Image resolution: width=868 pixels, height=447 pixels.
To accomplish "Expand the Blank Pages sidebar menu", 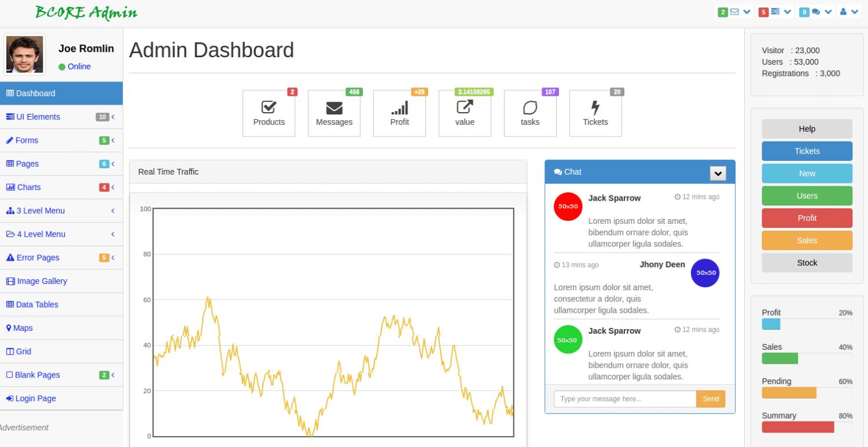I will pos(61,375).
